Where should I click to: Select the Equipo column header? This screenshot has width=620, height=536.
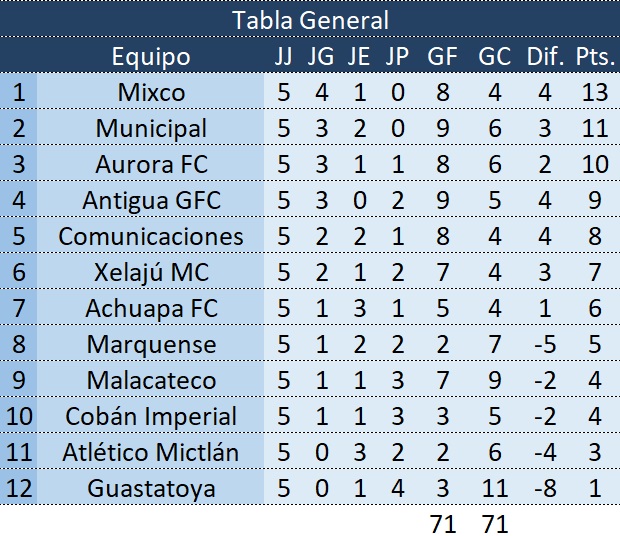tap(151, 56)
